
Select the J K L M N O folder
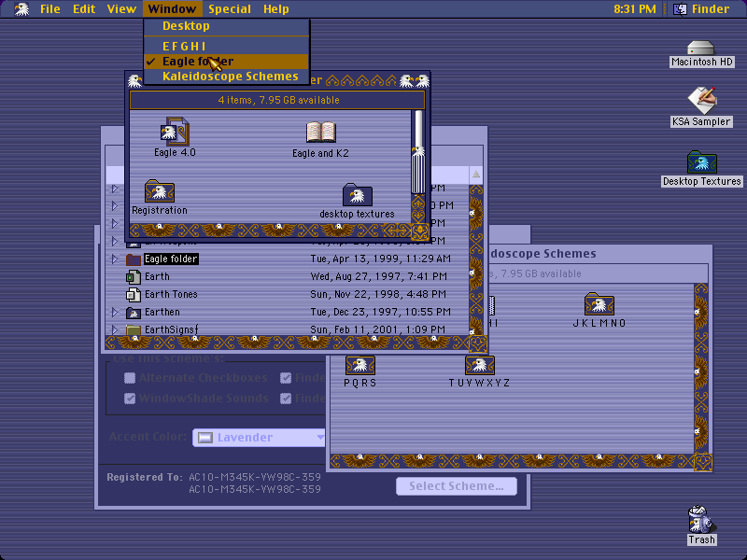click(599, 303)
